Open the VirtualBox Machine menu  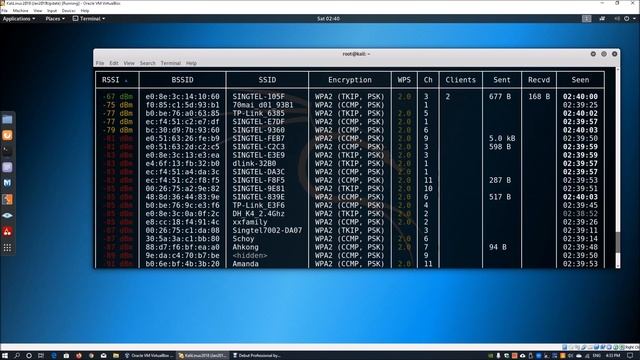point(20,11)
